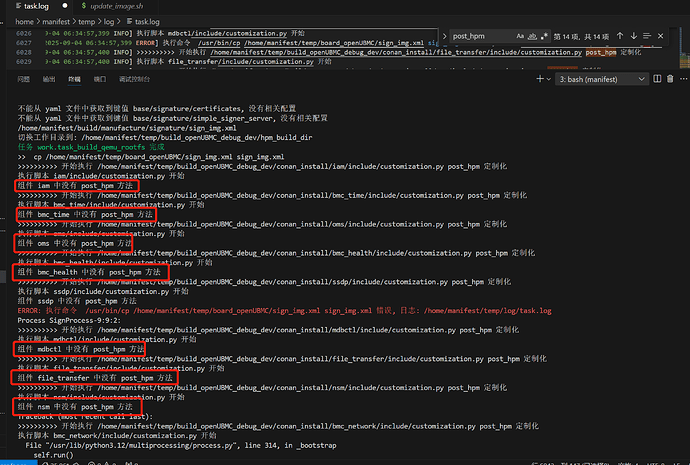The image size is (690, 465).
Task: Click the 'self.run()' terminal line
Action: click(x=53, y=455)
